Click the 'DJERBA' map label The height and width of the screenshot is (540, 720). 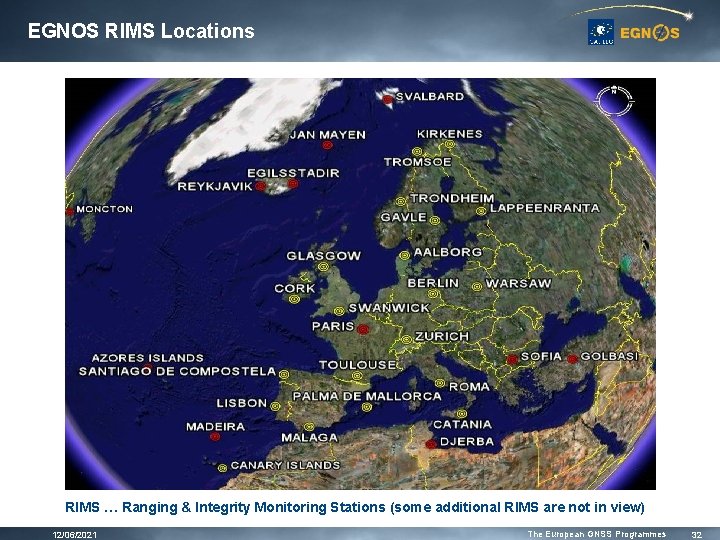pos(467,442)
